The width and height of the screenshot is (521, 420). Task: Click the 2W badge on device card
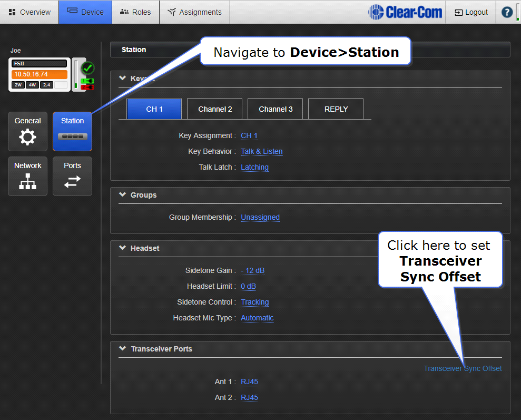(18, 85)
